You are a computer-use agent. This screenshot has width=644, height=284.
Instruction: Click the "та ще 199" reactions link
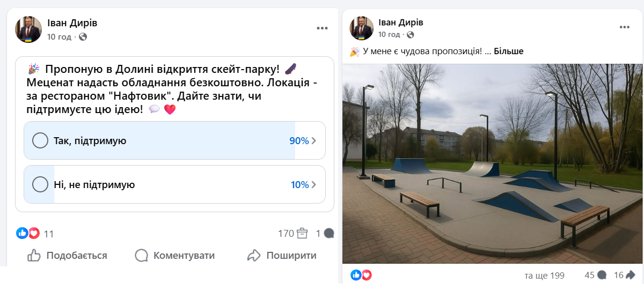point(544,275)
